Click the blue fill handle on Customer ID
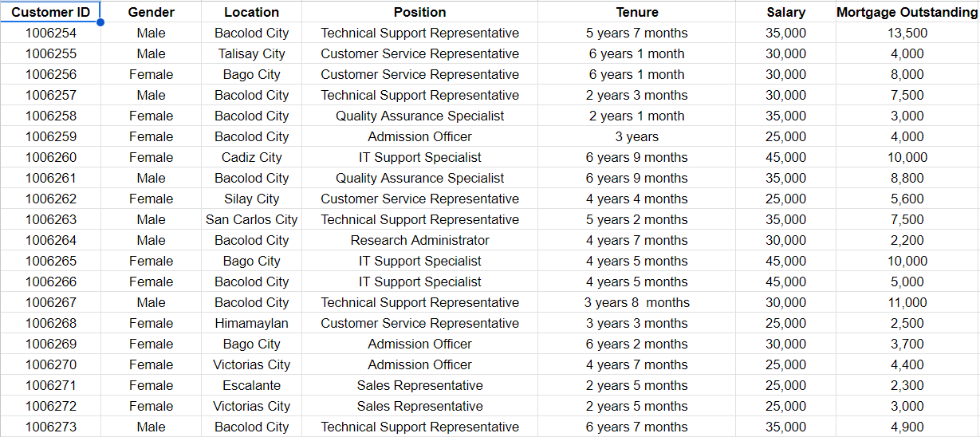 tap(100, 22)
